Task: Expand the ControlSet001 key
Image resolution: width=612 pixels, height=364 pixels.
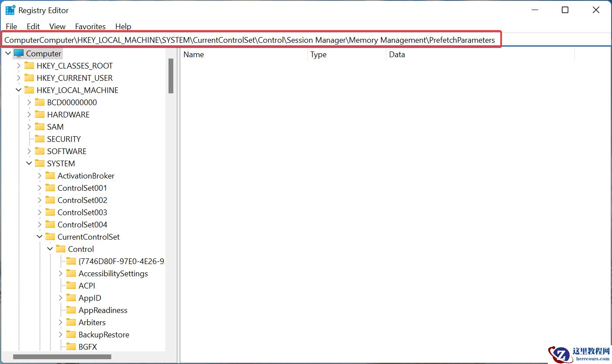Action: coord(39,188)
